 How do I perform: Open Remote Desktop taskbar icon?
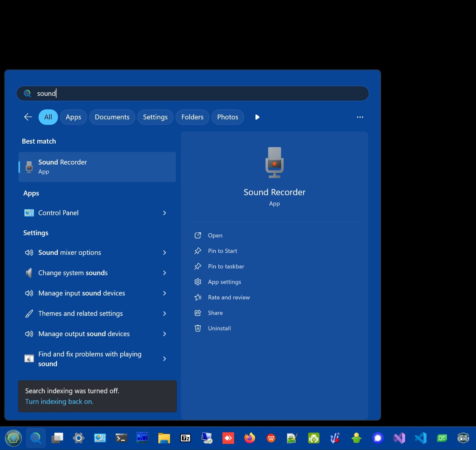[207, 438]
